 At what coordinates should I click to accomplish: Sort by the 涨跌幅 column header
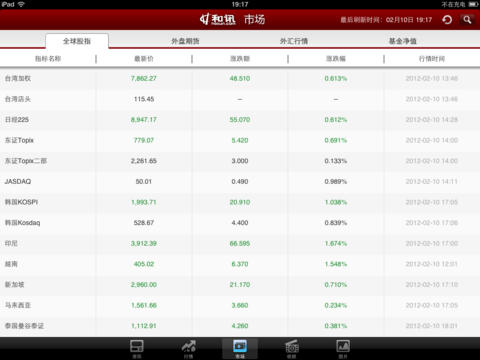336,59
